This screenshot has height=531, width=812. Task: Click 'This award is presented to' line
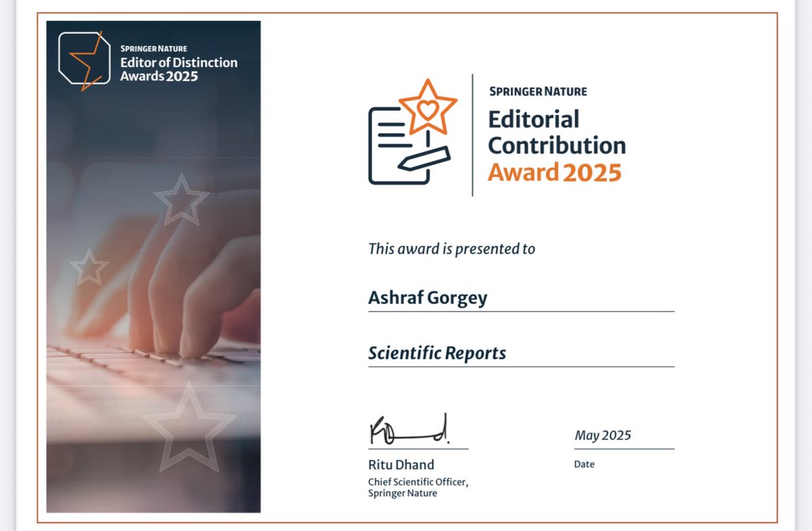pyautogui.click(x=451, y=249)
